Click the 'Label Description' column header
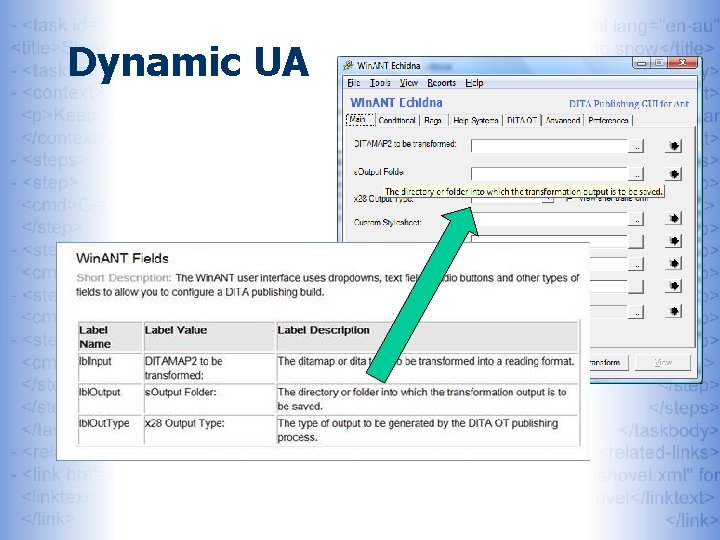The height and width of the screenshot is (540, 720). [x=428, y=337]
